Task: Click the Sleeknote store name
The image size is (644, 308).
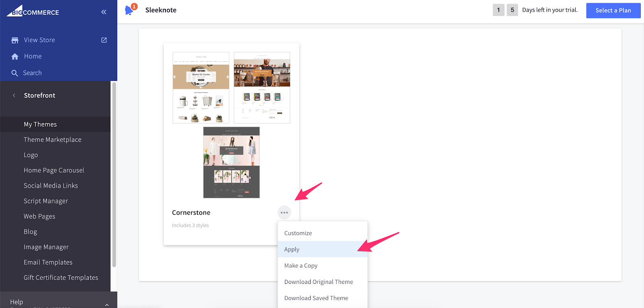Action: click(x=161, y=10)
